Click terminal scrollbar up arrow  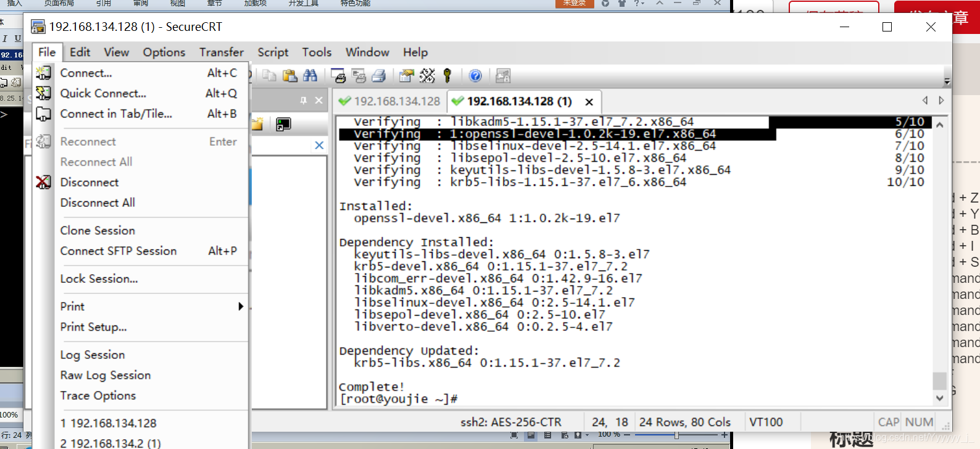[939, 124]
